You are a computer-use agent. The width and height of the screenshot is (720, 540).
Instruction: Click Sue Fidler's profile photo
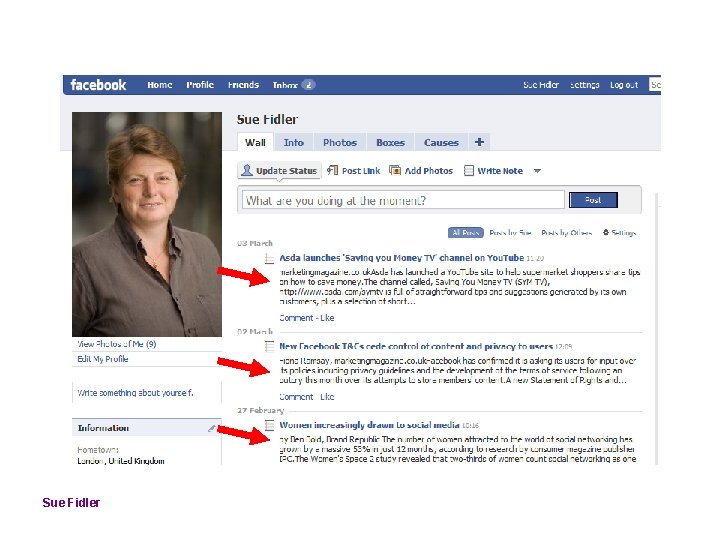coord(147,224)
